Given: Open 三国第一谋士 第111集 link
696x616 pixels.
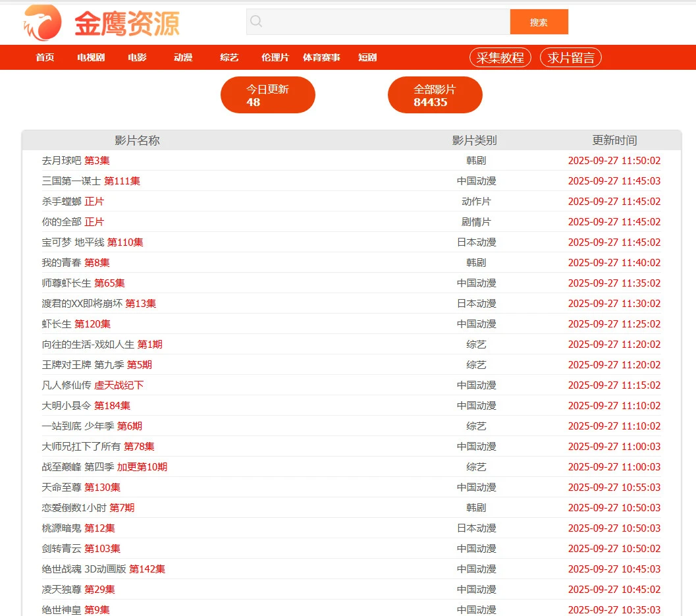Looking at the screenshot, I should tap(91, 181).
